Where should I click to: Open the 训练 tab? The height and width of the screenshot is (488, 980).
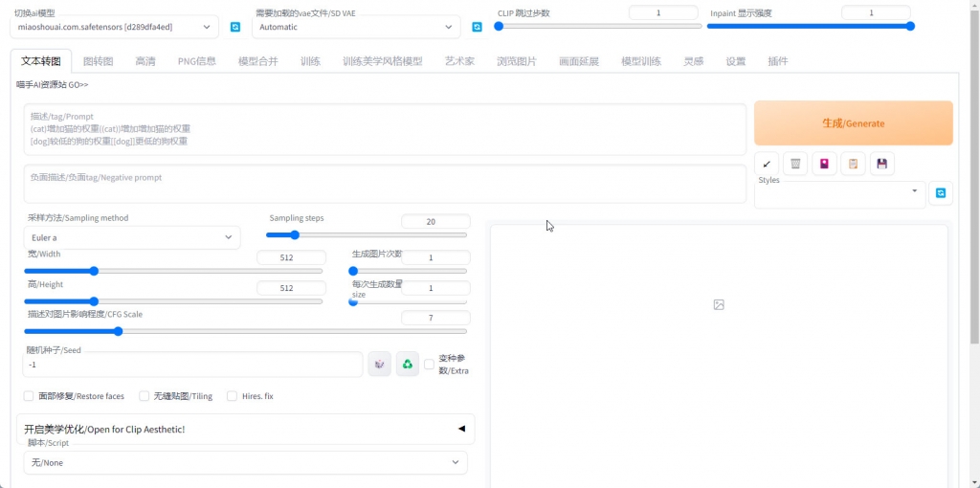[x=310, y=61]
